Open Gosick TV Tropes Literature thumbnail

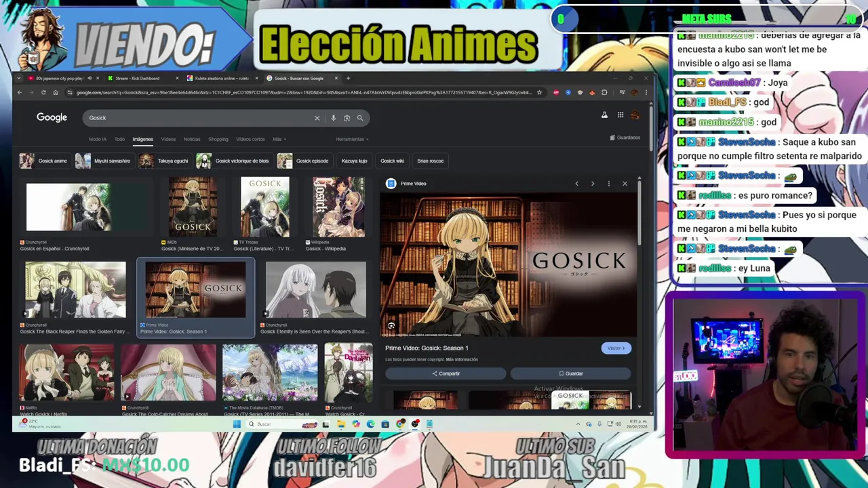click(264, 207)
